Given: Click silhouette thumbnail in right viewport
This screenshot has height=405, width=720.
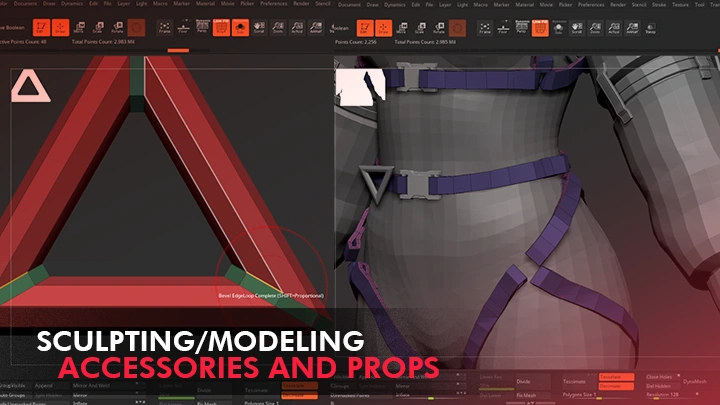Looking at the screenshot, I should click(x=360, y=87).
